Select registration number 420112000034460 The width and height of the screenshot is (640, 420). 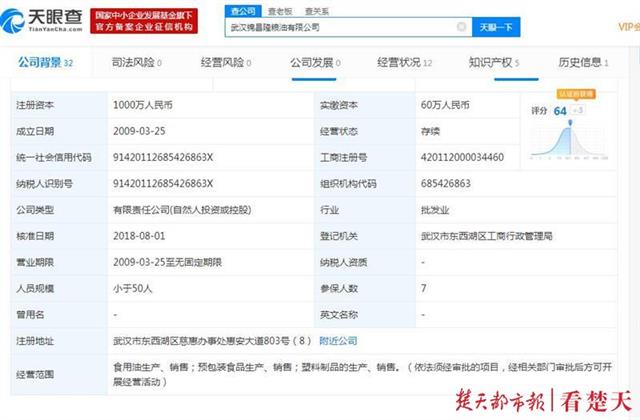[462, 158]
